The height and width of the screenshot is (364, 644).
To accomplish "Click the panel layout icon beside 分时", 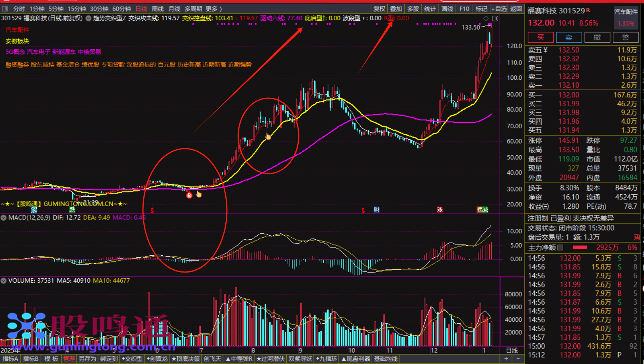I will point(5,9).
